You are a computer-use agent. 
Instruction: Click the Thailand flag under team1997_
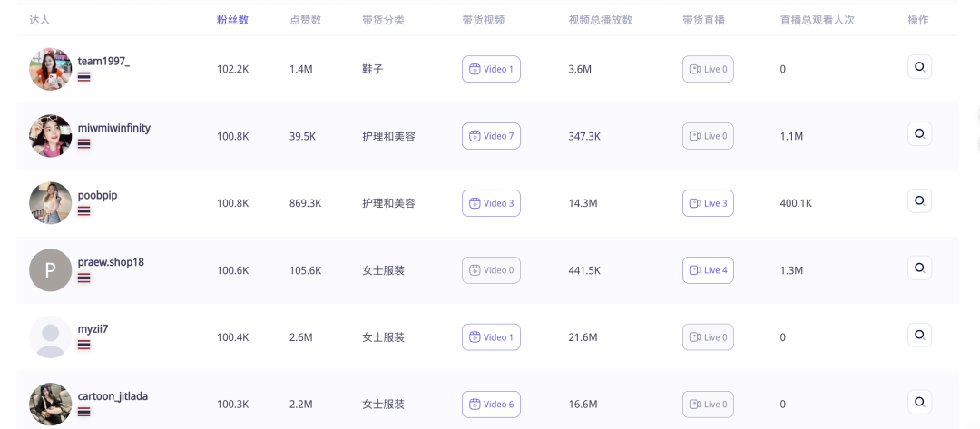[83, 77]
